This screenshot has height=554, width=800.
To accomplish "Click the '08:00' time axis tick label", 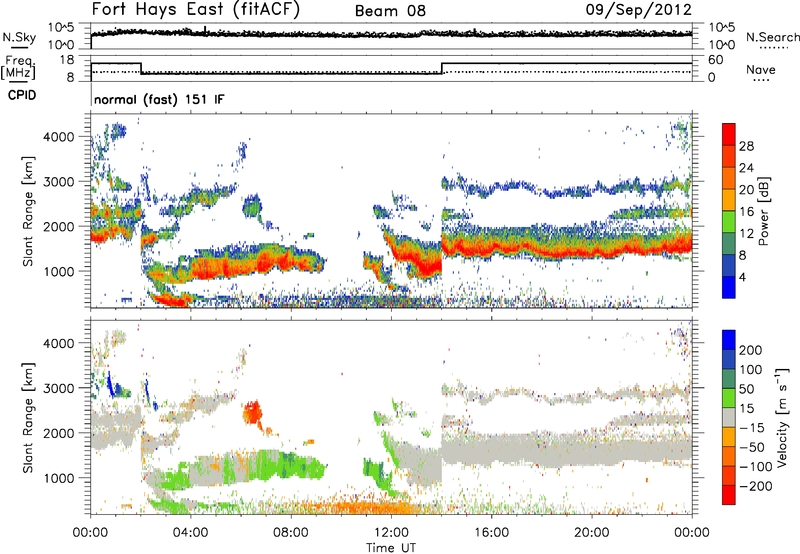I will [291, 533].
